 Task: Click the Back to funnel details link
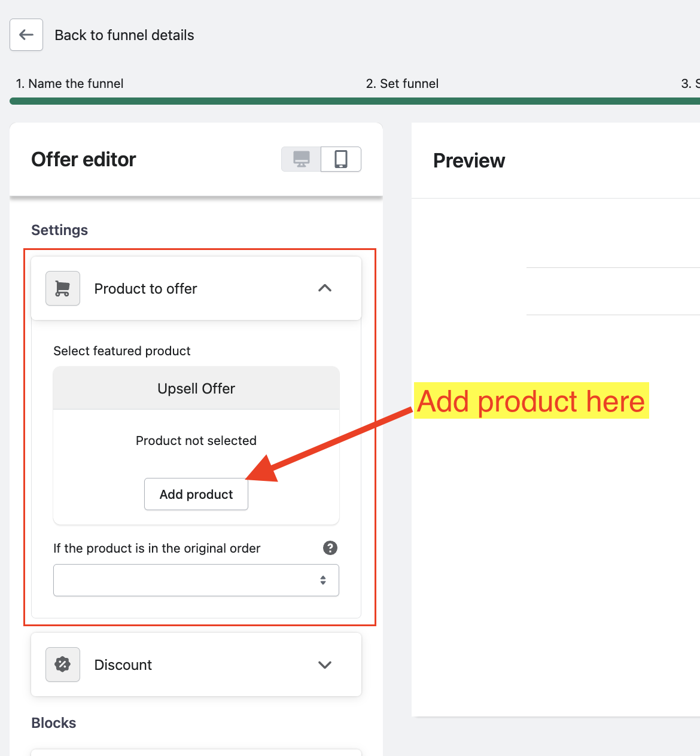point(124,35)
